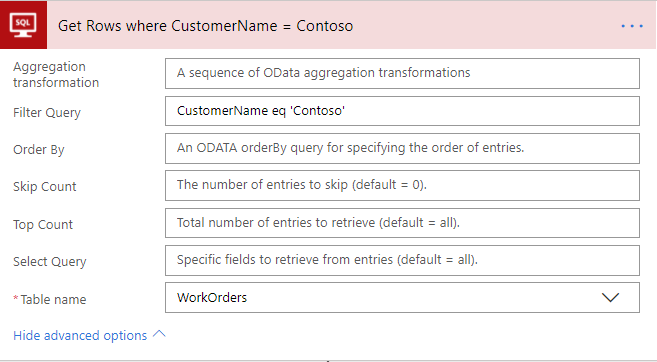Focus the Select Query input field
The width and height of the screenshot is (657, 362).
[402, 260]
